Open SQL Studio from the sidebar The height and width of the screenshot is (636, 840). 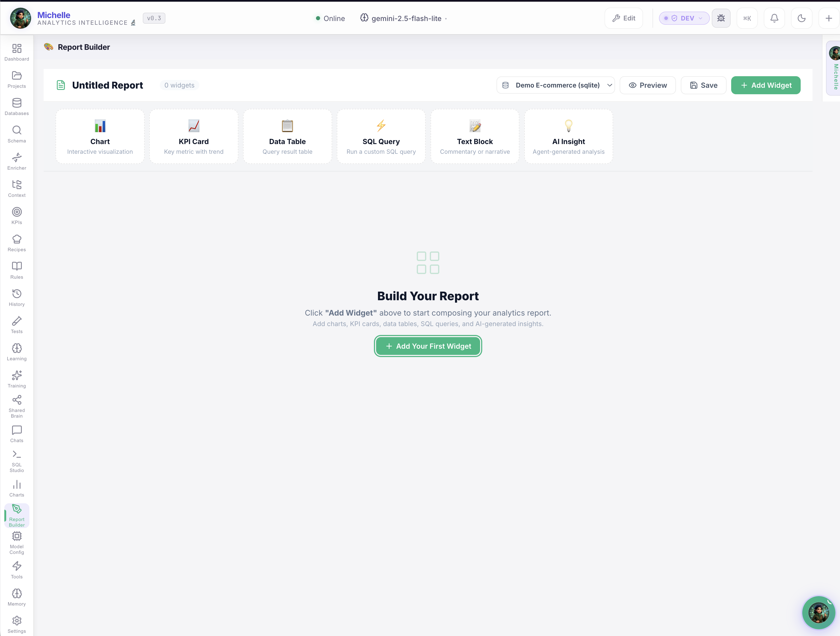tap(17, 461)
